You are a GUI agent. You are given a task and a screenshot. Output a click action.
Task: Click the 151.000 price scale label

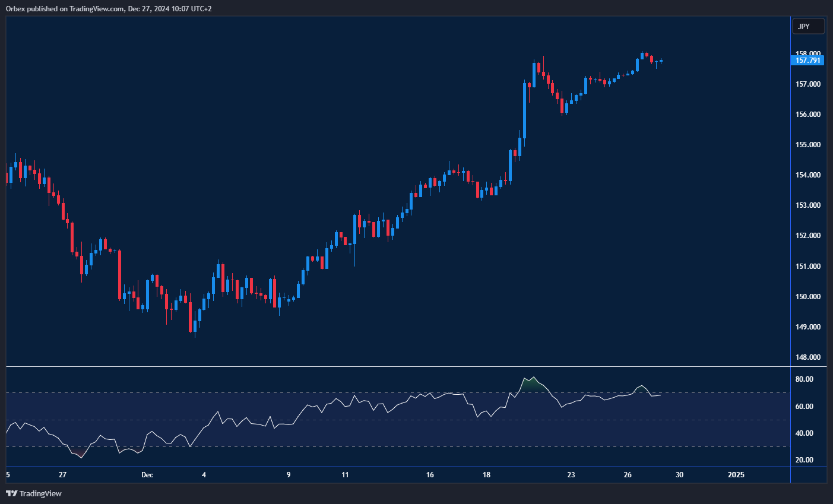(x=808, y=267)
